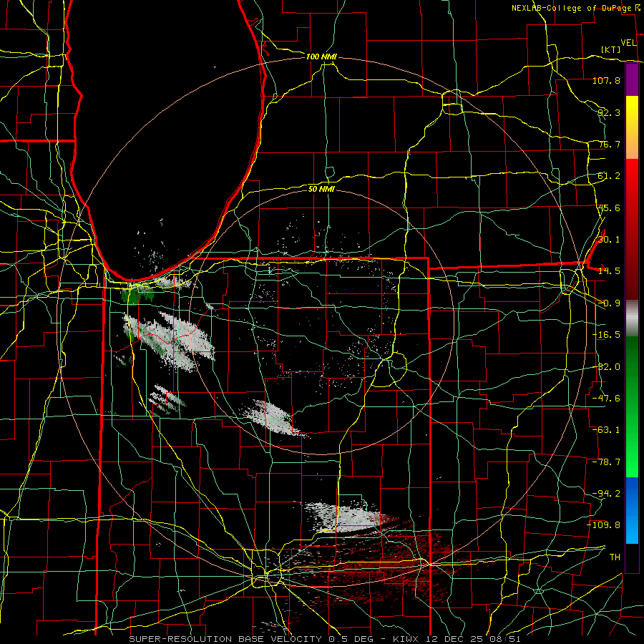
Task: Click the 107.8 legend value
Action: point(606,80)
